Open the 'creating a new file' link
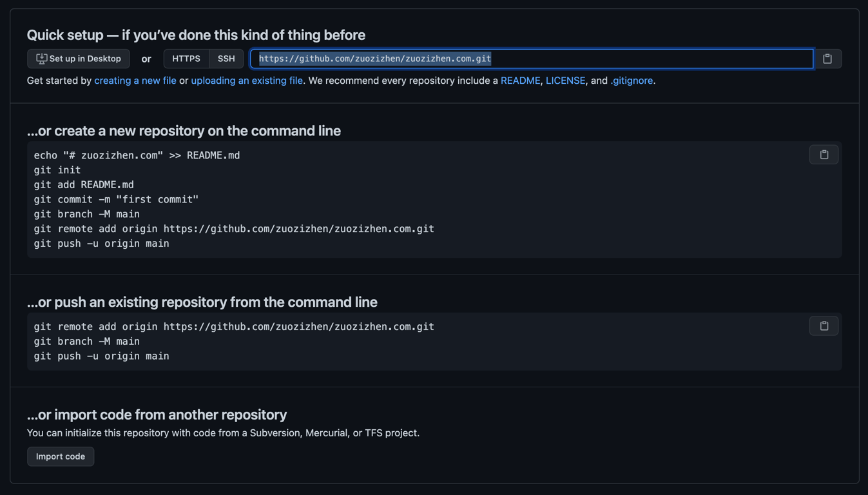This screenshot has height=495, width=868. [x=135, y=81]
